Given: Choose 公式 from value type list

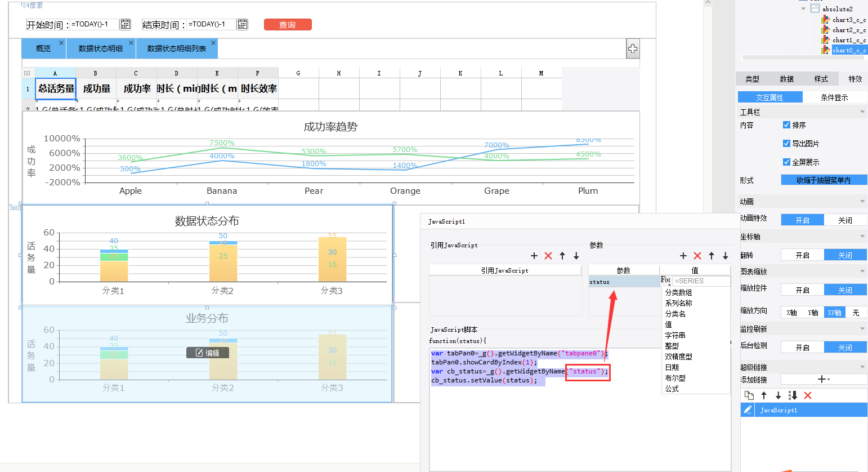Looking at the screenshot, I should pyautogui.click(x=672, y=389).
